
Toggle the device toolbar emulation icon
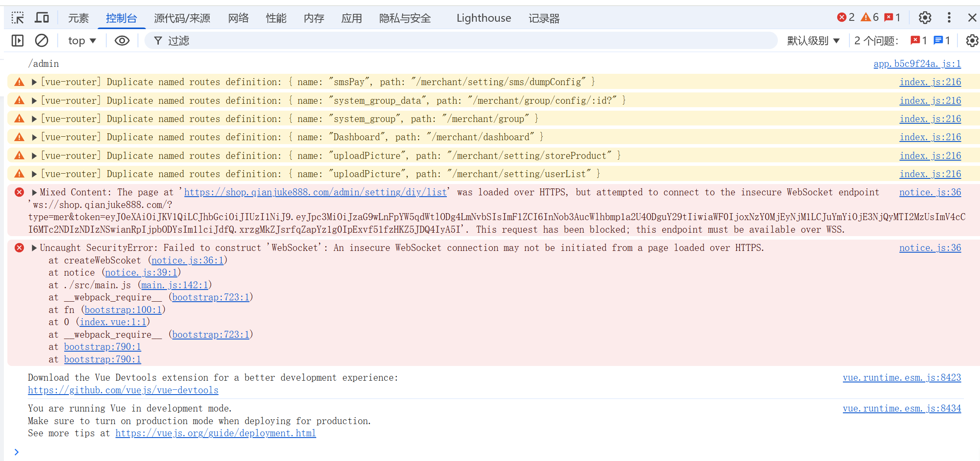(42, 18)
